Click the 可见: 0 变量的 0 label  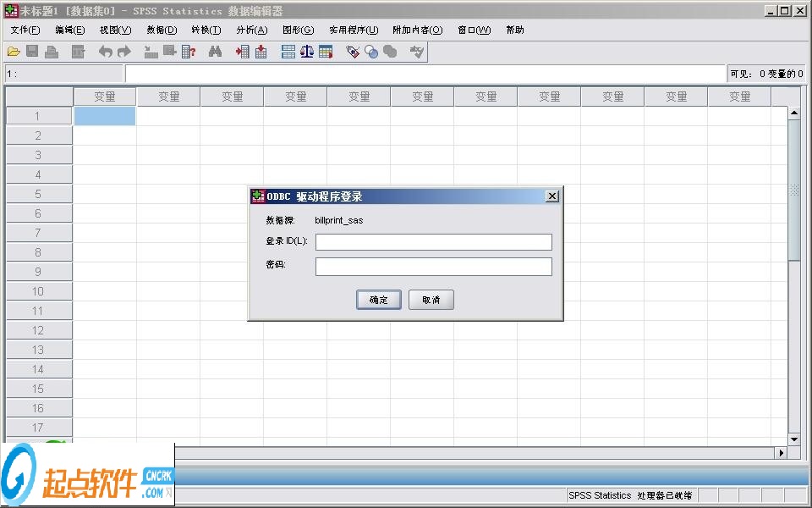766,74
